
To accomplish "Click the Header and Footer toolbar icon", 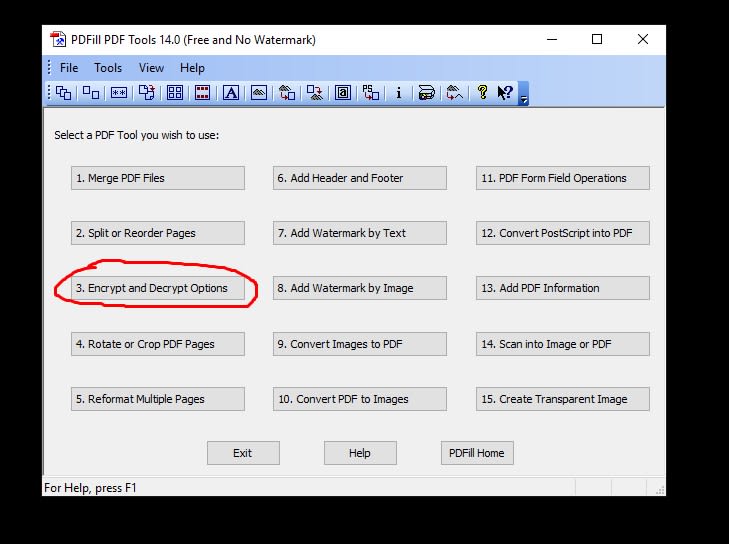I will 203,93.
